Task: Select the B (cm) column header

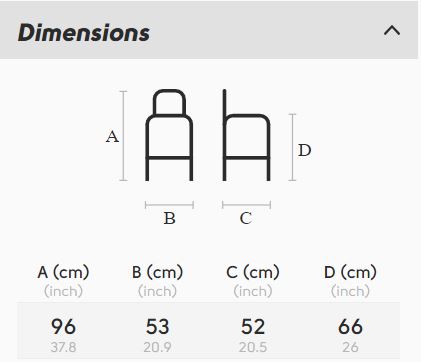Action: click(x=157, y=272)
